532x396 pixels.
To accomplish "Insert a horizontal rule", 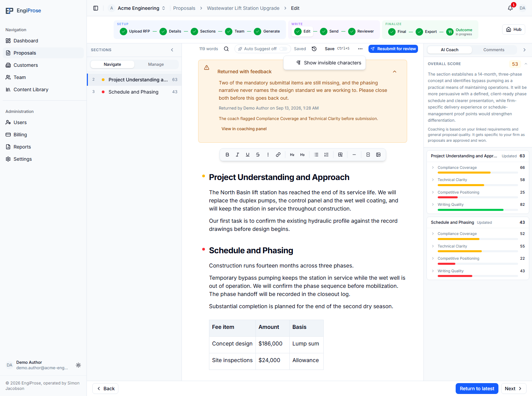I will tap(354, 155).
